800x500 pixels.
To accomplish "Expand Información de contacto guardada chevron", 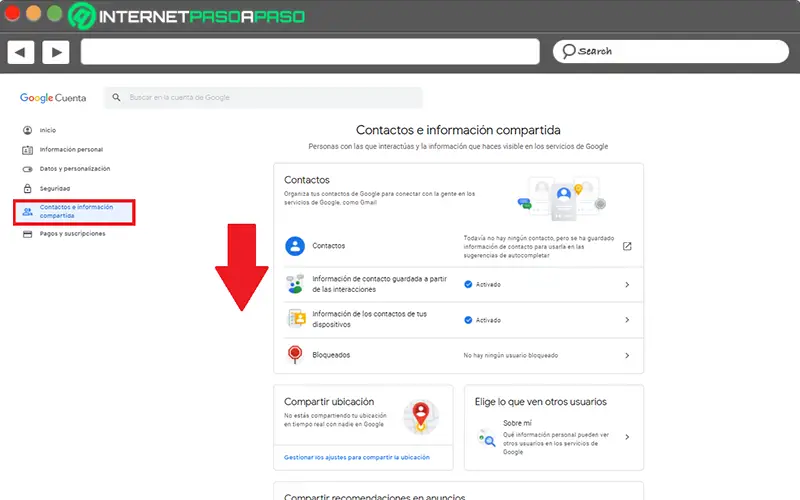I will pyautogui.click(x=627, y=285).
